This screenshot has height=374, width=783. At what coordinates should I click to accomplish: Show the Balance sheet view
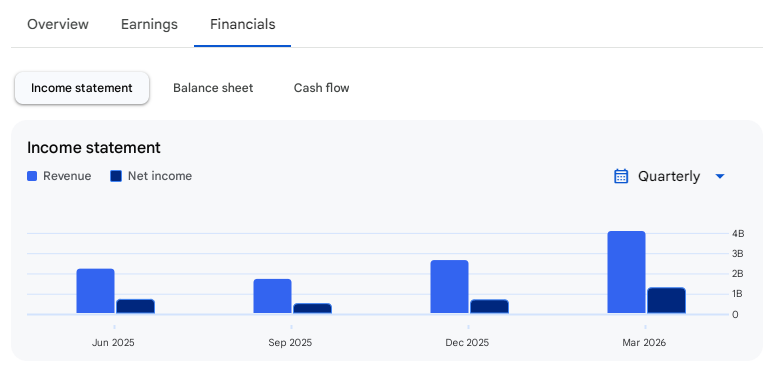[x=213, y=88]
